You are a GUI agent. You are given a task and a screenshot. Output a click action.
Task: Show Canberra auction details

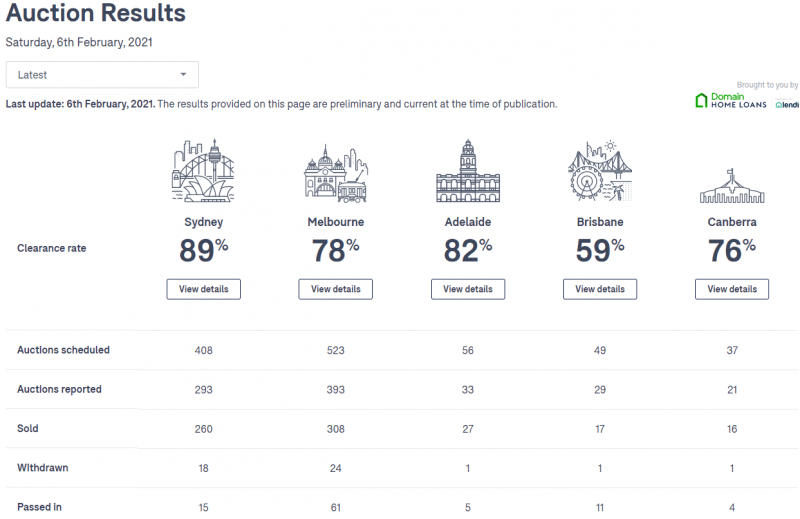(x=732, y=289)
